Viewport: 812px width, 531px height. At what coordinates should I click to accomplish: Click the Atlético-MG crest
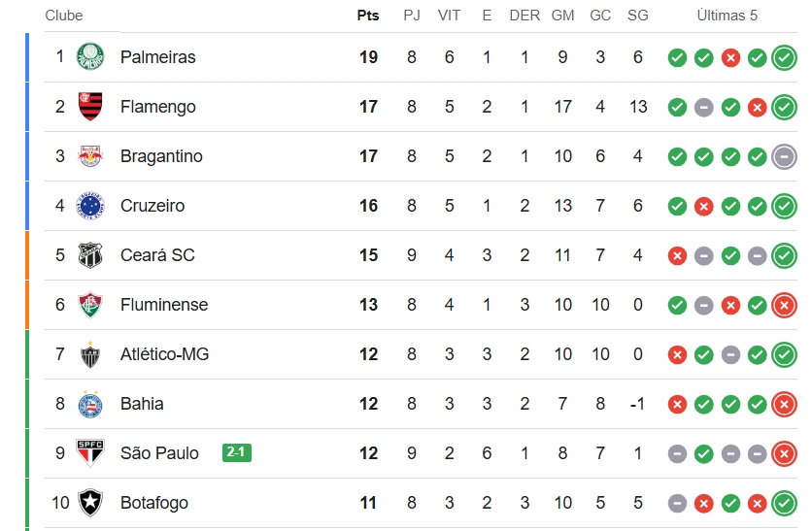pos(90,354)
